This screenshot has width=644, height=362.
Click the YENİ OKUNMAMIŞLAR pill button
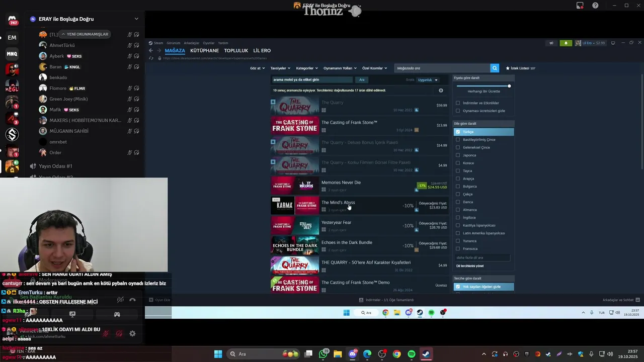tap(85, 34)
